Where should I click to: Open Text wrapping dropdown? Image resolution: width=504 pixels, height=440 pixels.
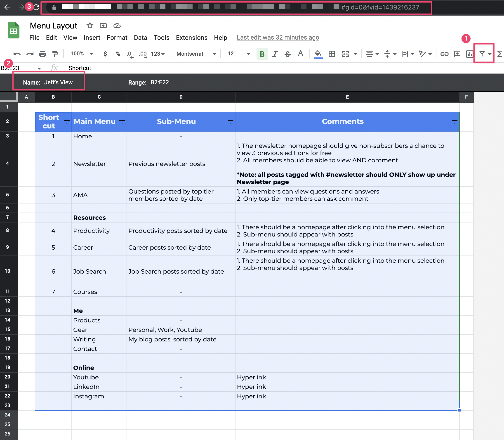click(x=407, y=54)
